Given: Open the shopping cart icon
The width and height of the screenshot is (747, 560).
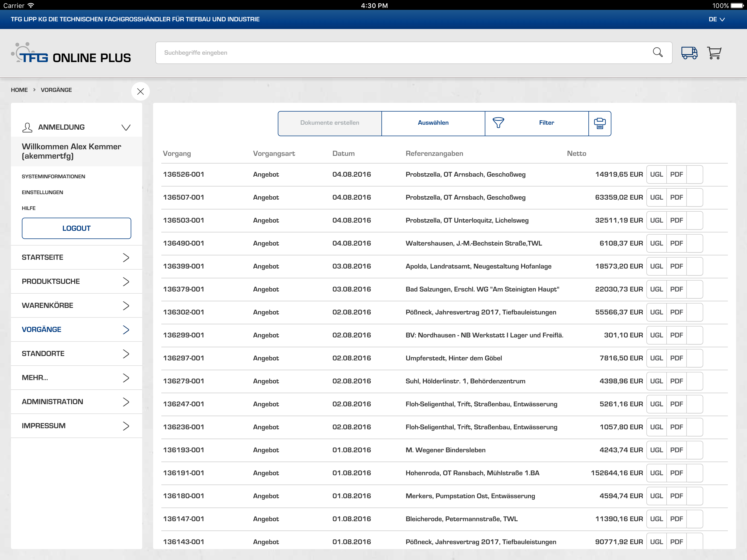Looking at the screenshot, I should [714, 53].
